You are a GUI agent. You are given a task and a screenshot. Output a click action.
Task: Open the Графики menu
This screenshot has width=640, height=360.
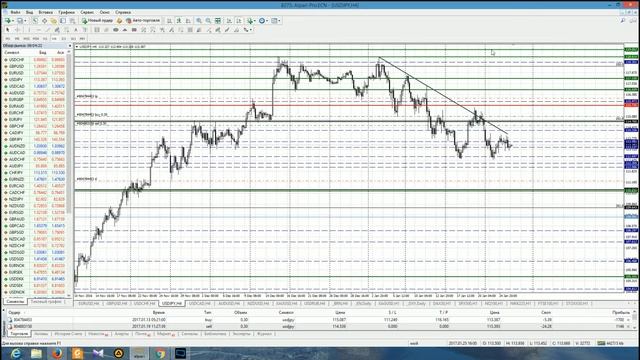pos(66,13)
